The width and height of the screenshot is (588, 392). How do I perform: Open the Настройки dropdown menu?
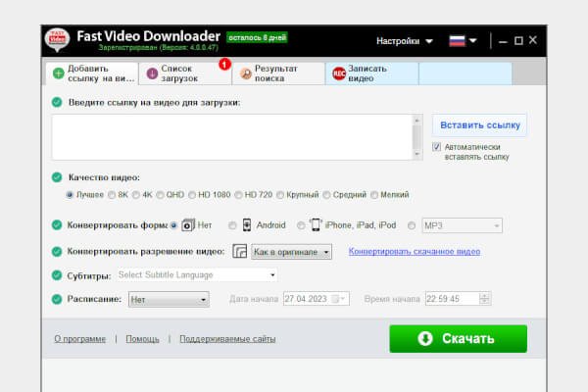404,41
